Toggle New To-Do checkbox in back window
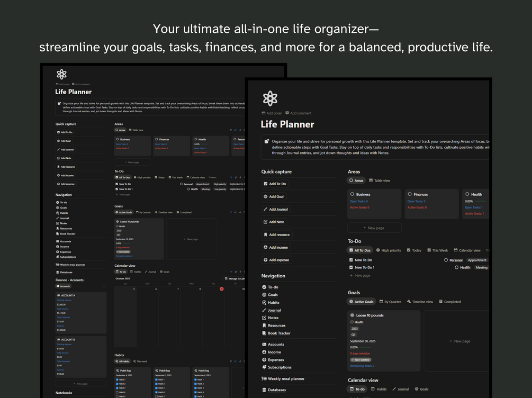The height and width of the screenshot is (398, 532). click(116, 184)
